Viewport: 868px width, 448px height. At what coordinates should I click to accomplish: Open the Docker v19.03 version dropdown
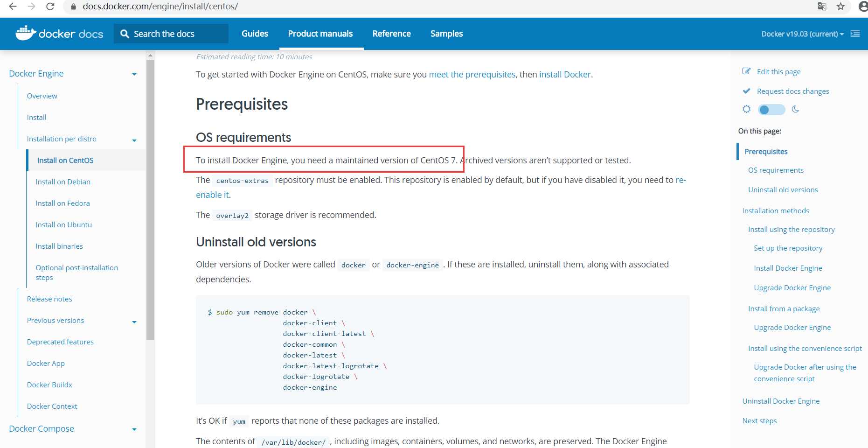[x=802, y=34]
